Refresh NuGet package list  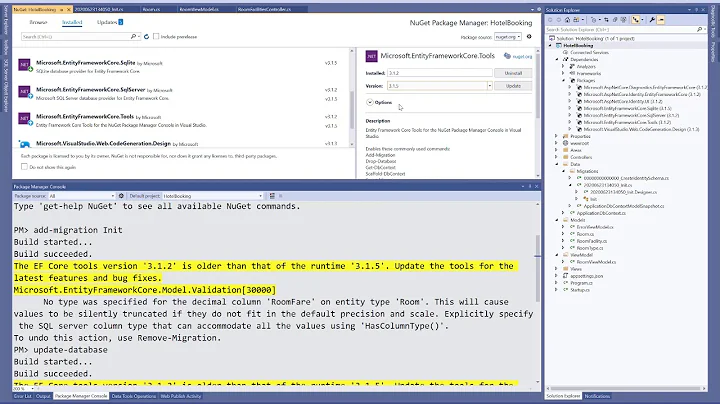pos(146,36)
